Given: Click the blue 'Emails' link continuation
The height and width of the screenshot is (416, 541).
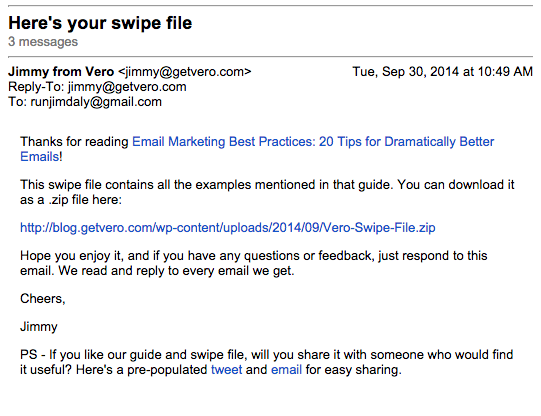Looking at the screenshot, I should tap(40, 157).
